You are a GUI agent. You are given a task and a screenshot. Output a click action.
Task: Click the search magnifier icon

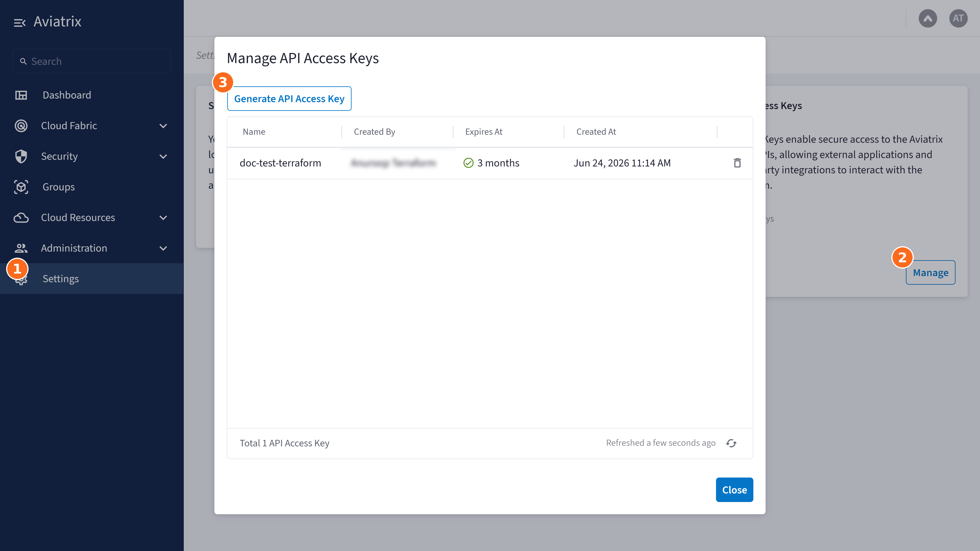coord(23,61)
